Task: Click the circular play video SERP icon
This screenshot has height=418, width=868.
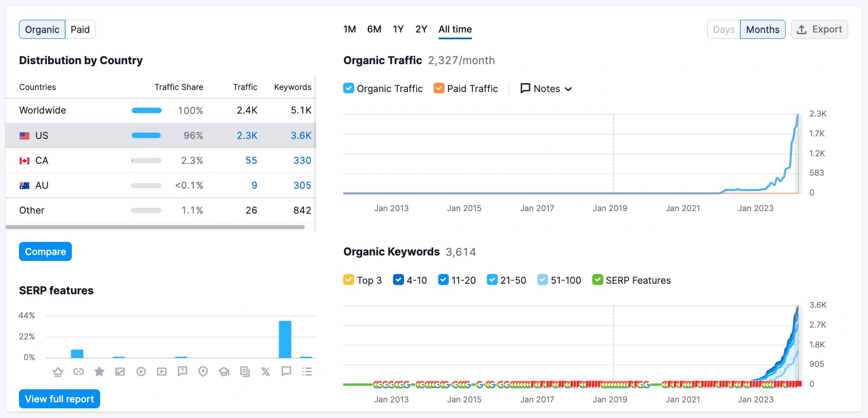Action: click(141, 372)
